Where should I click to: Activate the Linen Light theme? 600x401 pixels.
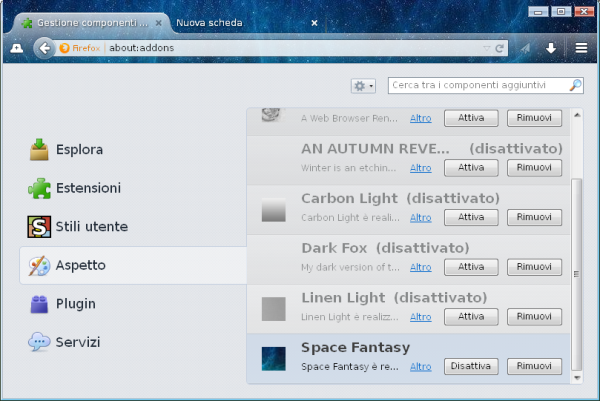(x=471, y=317)
